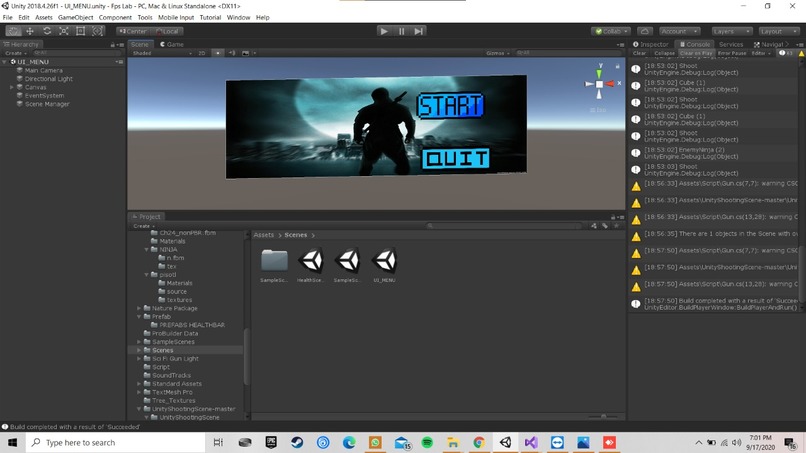Select the SampleSc.. folder asset
This screenshot has width=806, height=453.
point(274,265)
